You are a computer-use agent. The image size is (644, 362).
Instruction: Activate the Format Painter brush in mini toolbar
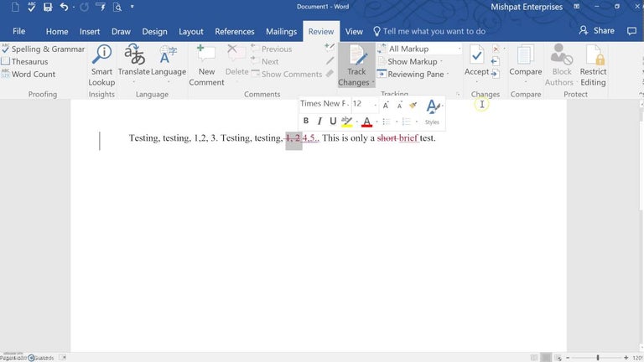tap(413, 106)
